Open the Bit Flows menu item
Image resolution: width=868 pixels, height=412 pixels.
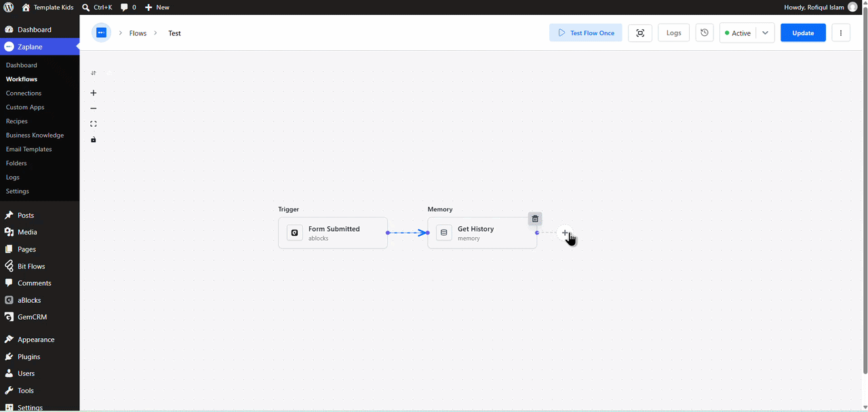(x=39, y=266)
